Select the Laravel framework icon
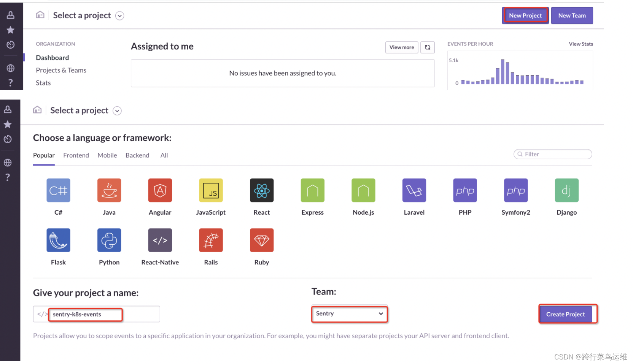This screenshot has height=364, width=633. tap(414, 190)
